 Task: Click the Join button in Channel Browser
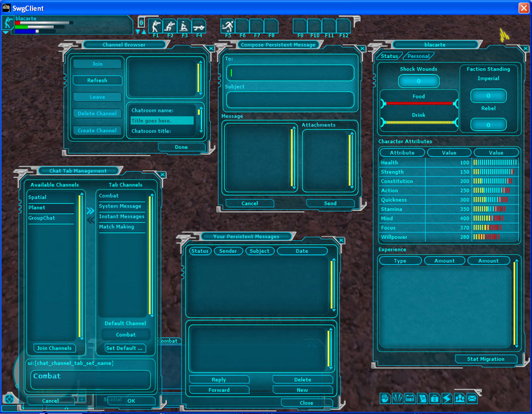tap(97, 64)
